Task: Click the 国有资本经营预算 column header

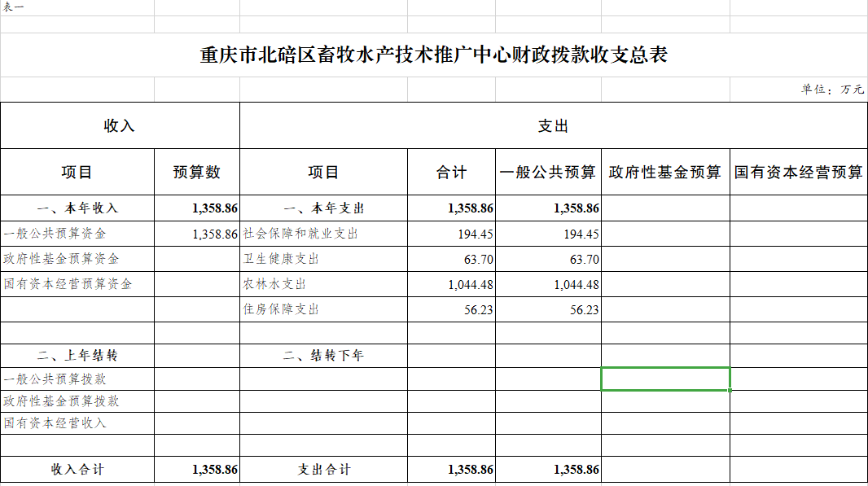Action: coord(799,172)
